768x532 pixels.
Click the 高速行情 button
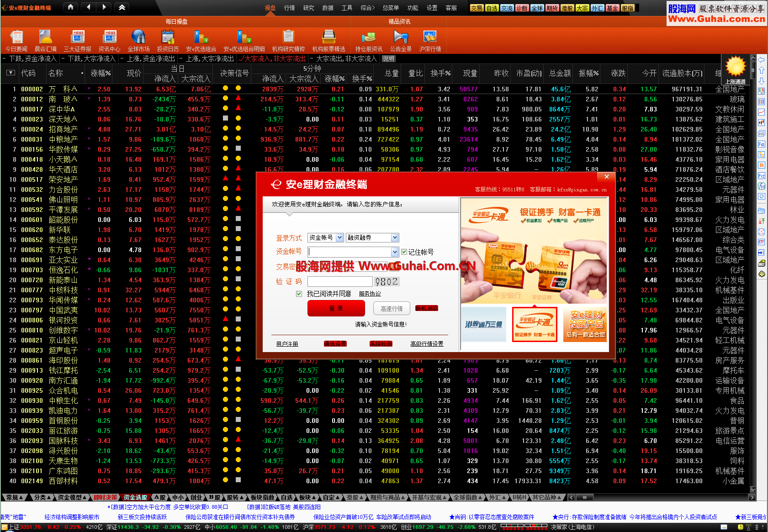392,309
